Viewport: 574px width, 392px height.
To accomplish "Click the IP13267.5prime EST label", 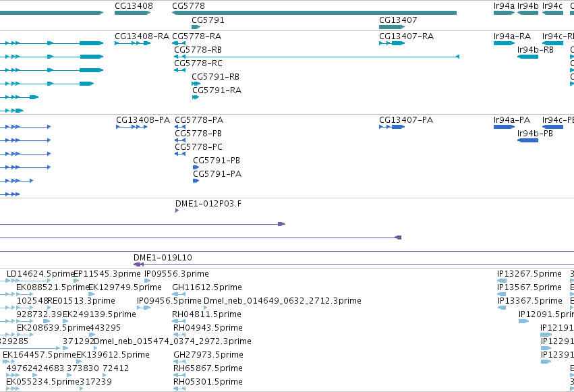I will [x=529, y=274].
